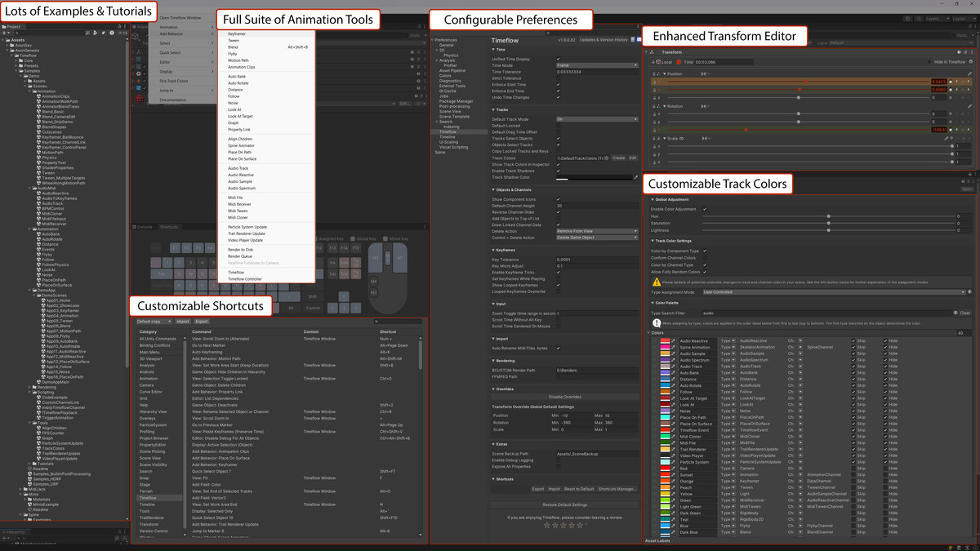Enable the Default Locked checkbox
The image size is (980, 551).
(x=559, y=126)
